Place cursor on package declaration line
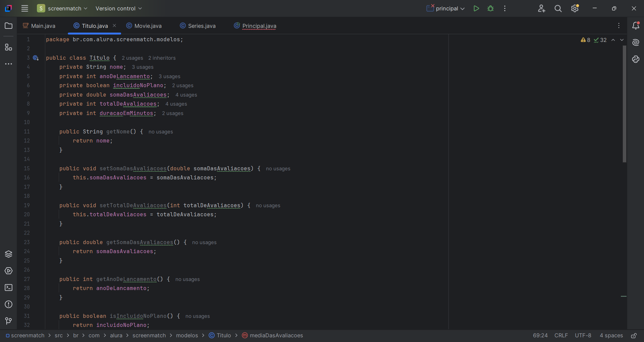 point(114,40)
